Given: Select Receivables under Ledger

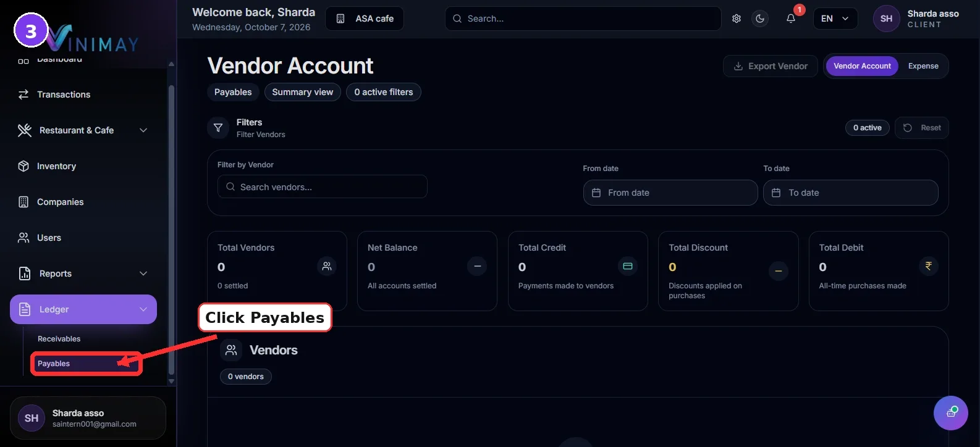Looking at the screenshot, I should (x=59, y=339).
